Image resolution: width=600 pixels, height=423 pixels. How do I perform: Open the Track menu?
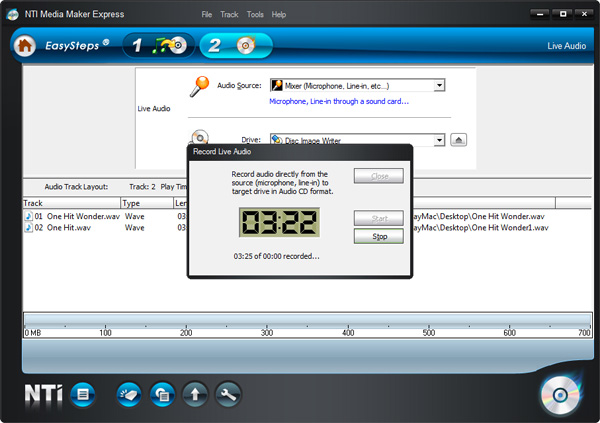click(x=229, y=15)
